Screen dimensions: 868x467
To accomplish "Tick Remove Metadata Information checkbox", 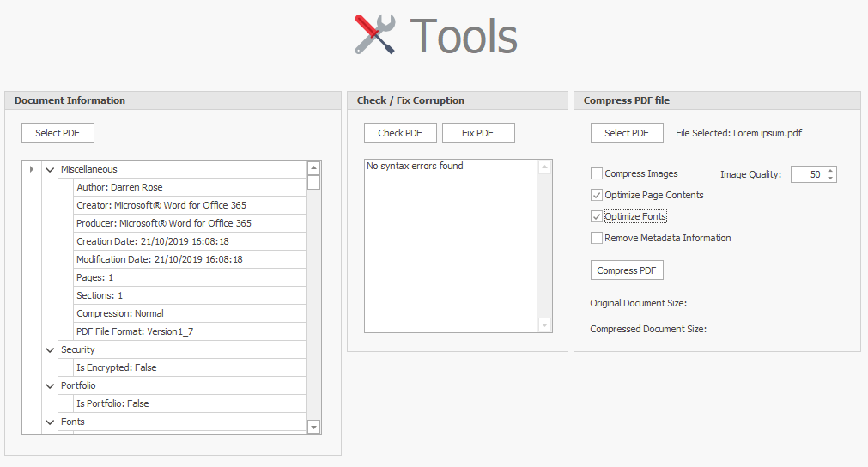I will [597, 238].
